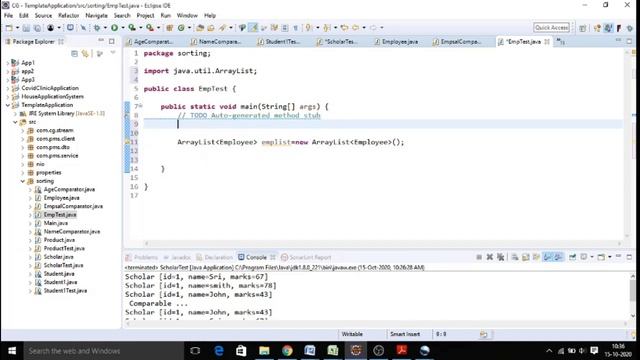
Task: Switch to the Problems tab
Action: 142,257
